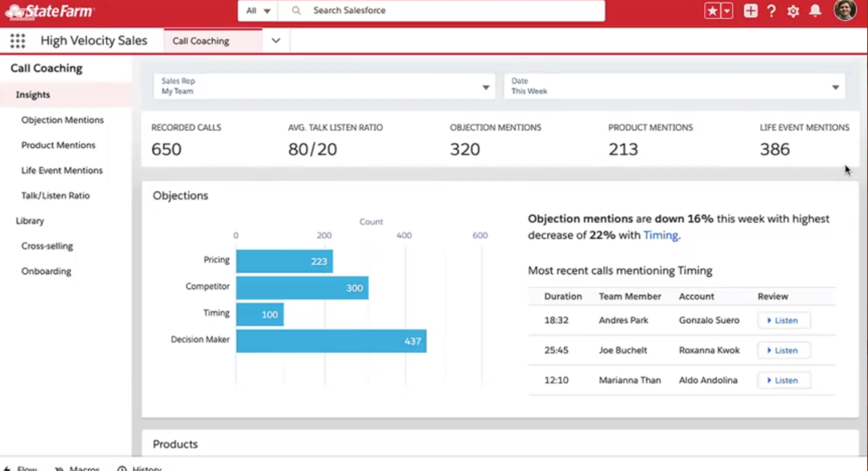The width and height of the screenshot is (868, 471).
Task: Show notifications bell
Action: point(816,10)
